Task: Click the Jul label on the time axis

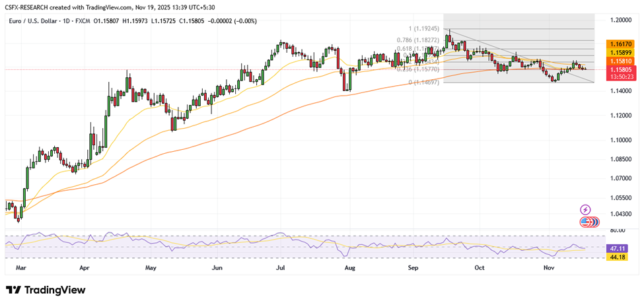Action: [x=281, y=268]
